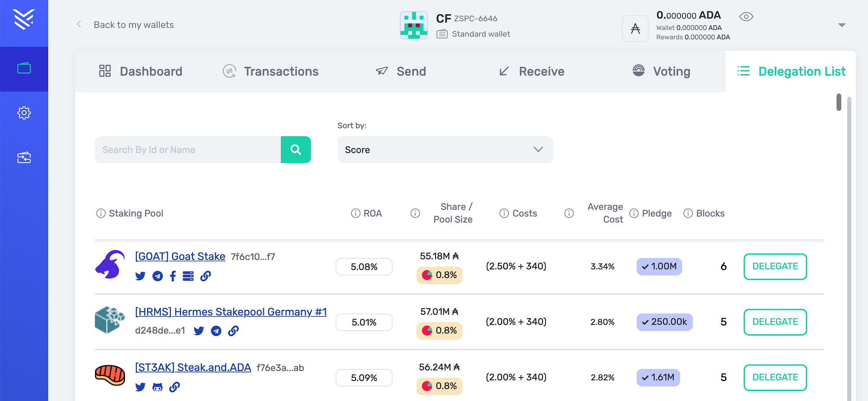Open the Voting tab
Image resolution: width=868 pixels, height=401 pixels.
click(x=661, y=71)
